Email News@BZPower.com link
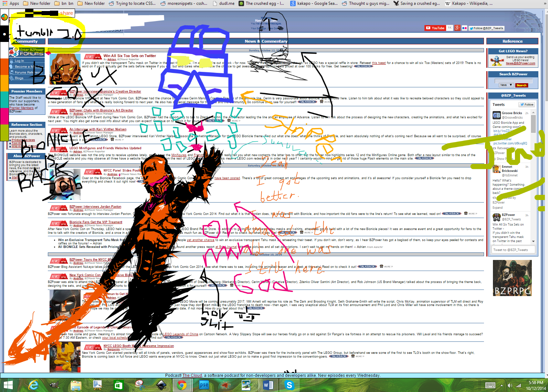 coord(520,63)
